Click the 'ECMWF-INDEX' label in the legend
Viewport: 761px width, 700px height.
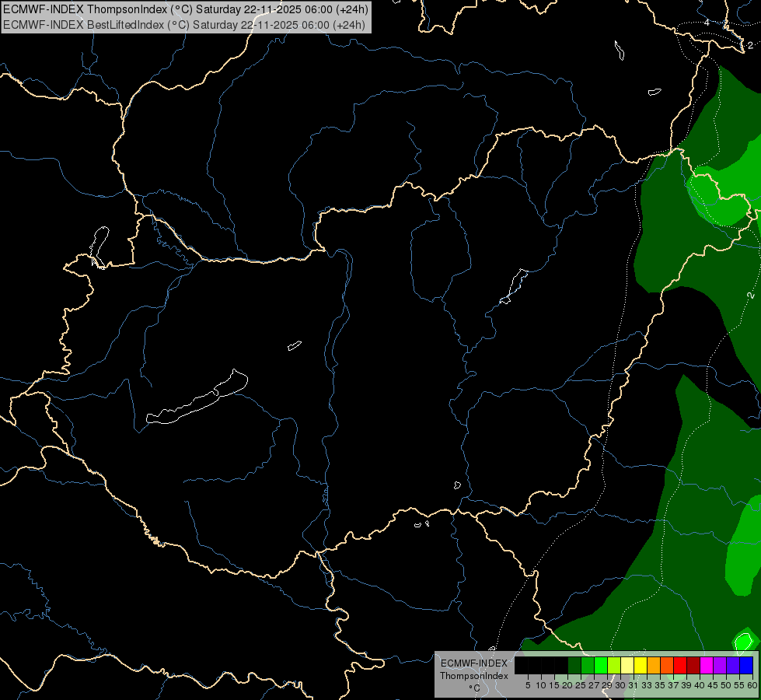pyautogui.click(x=473, y=663)
